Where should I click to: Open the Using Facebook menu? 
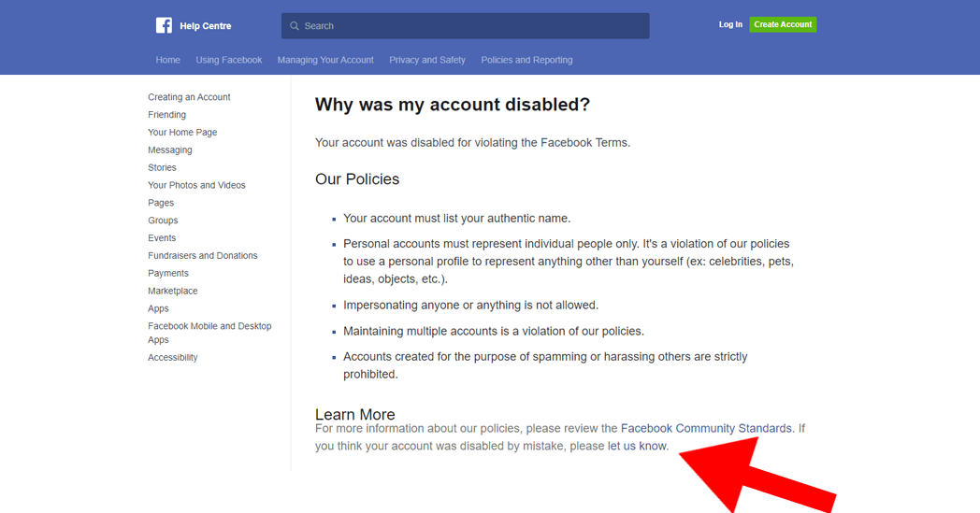tap(229, 60)
